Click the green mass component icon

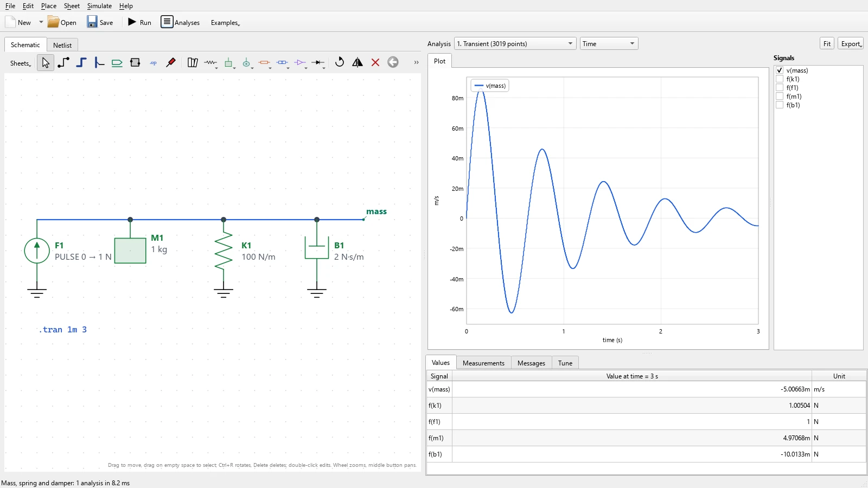(x=229, y=63)
